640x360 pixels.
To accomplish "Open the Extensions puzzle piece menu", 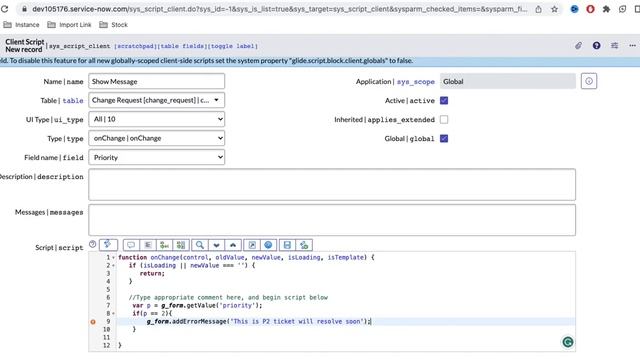I will (x=606, y=9).
